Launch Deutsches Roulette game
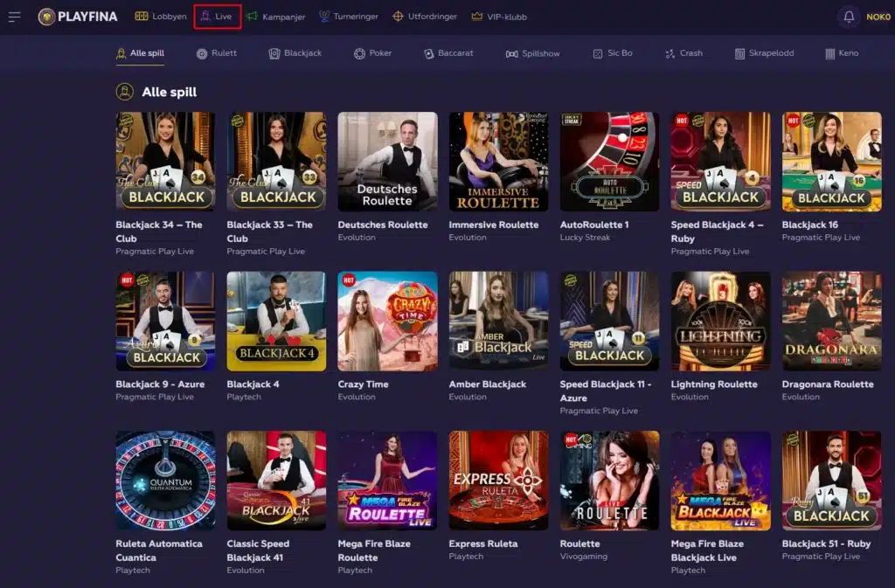Viewport: 895px width, 588px height. point(387,162)
